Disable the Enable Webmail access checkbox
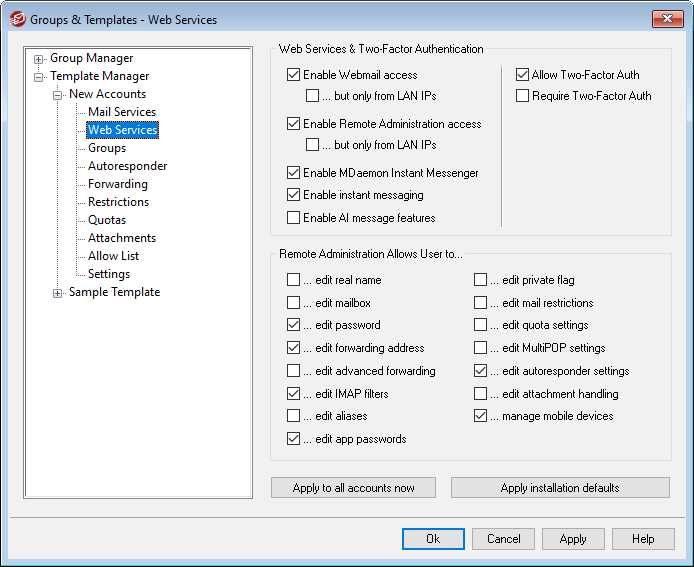The width and height of the screenshot is (694, 567). pyautogui.click(x=293, y=75)
